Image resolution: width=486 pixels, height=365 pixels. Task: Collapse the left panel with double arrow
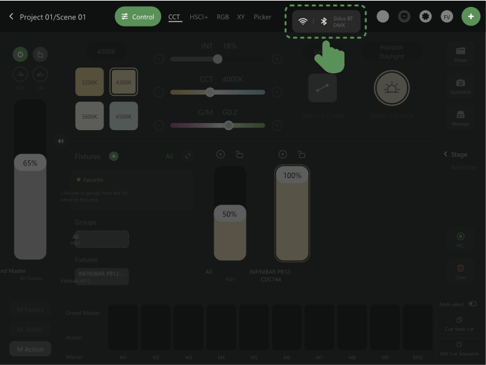coord(61,141)
